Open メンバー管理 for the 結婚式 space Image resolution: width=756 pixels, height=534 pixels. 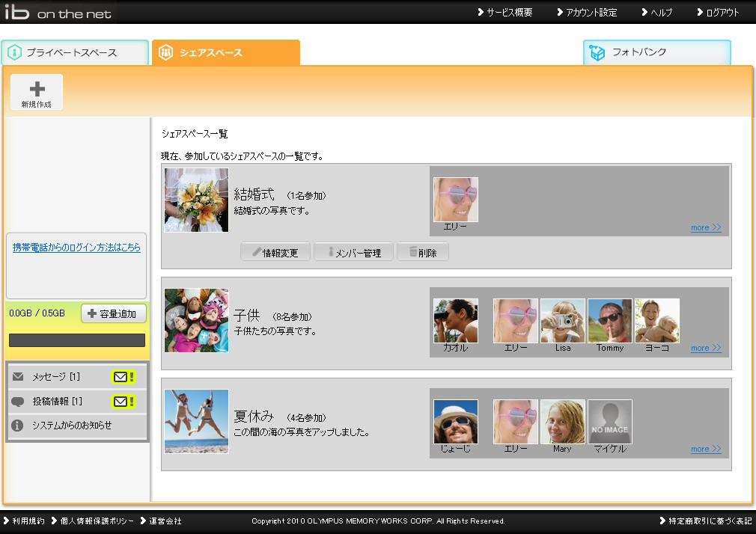(x=353, y=251)
